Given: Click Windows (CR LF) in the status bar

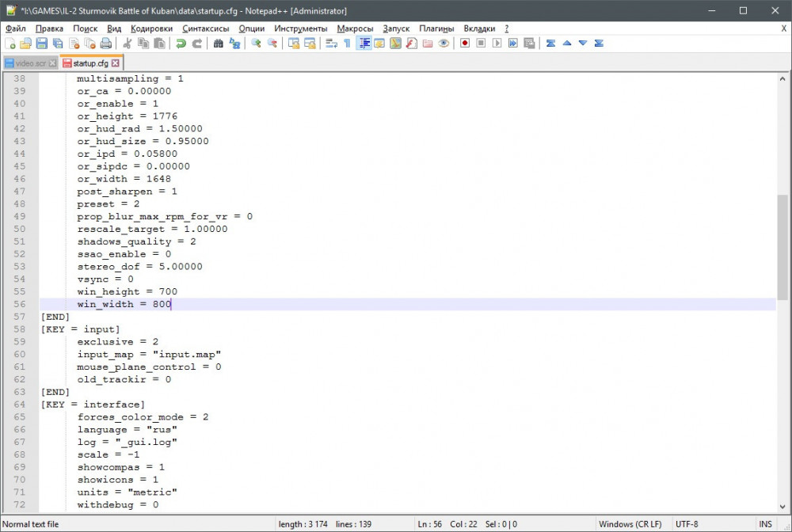Looking at the screenshot, I should (x=630, y=524).
